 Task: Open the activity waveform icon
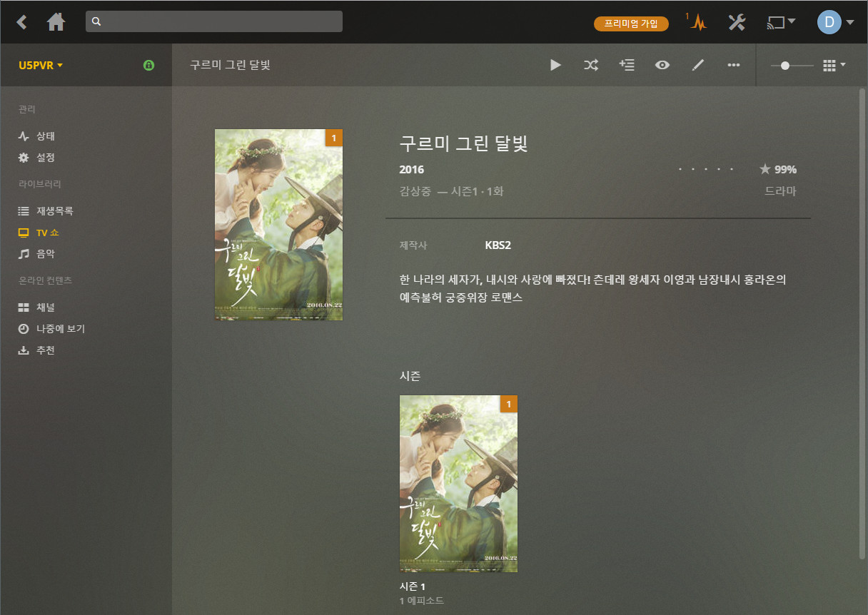pyautogui.click(x=697, y=22)
